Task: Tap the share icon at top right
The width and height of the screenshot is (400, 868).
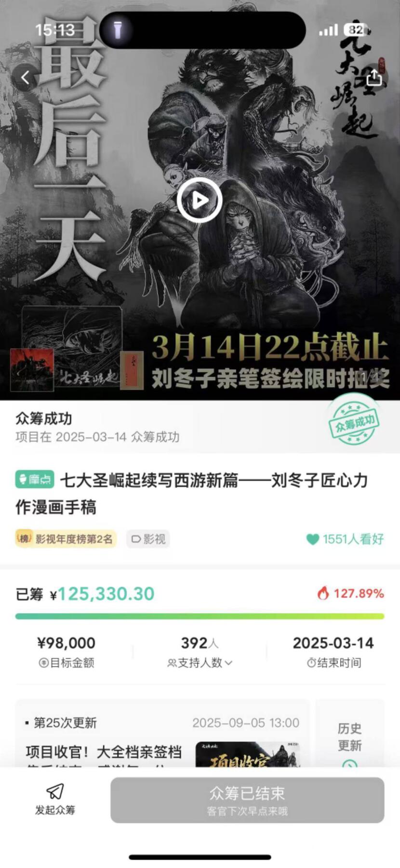Action: click(374, 77)
